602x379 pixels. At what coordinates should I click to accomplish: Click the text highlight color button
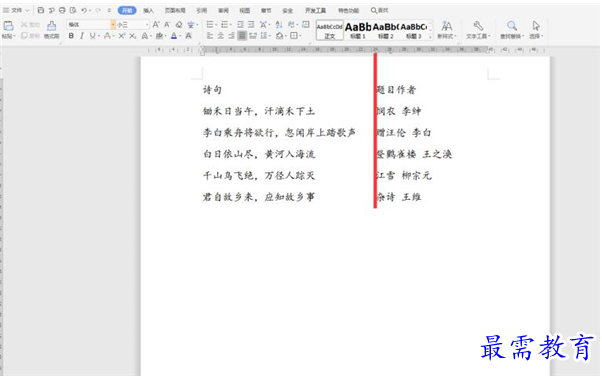(x=159, y=36)
